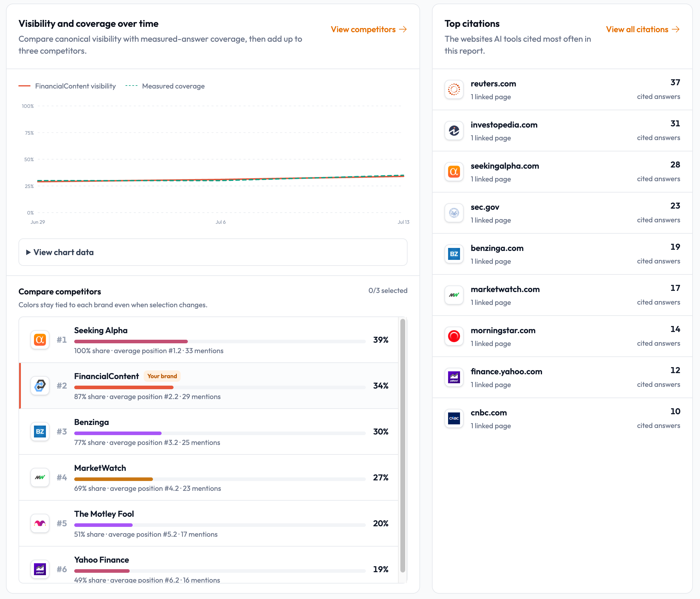Click the Measured coverage legend item
Viewport: 700px width, 599px height.
[165, 86]
